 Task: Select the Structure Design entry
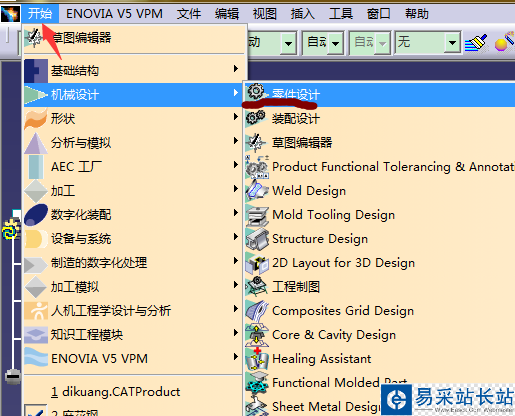point(379,239)
